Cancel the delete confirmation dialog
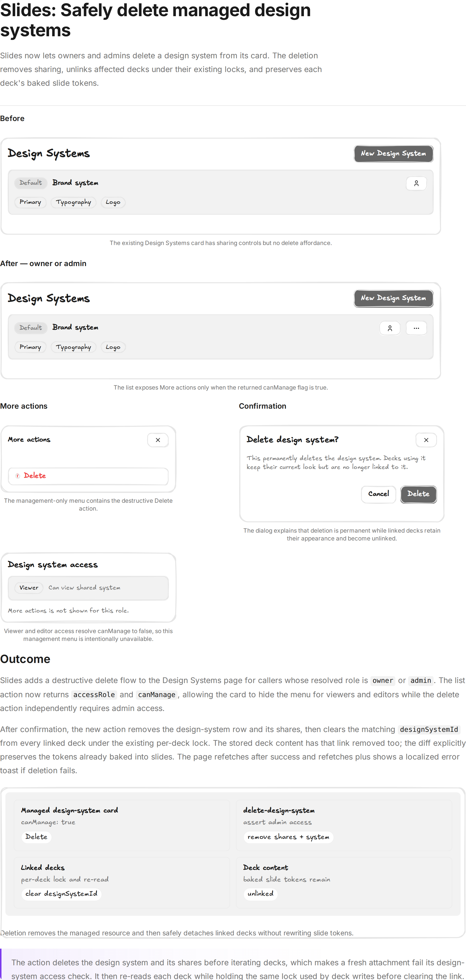Image resolution: width=466 pixels, height=980 pixels. pyautogui.click(x=378, y=494)
